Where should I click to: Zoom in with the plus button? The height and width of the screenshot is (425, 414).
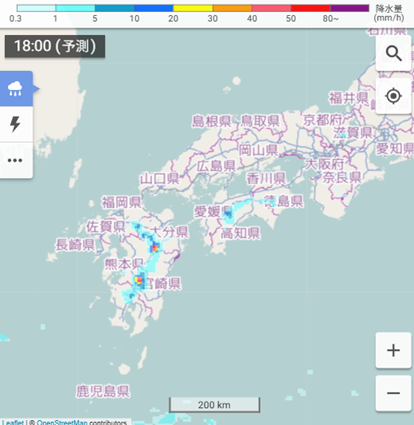pos(393,350)
